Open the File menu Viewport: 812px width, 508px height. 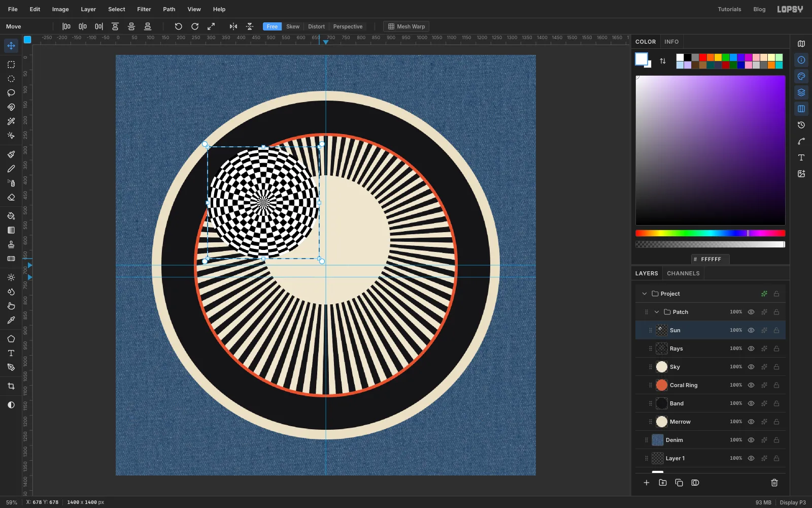[13, 9]
